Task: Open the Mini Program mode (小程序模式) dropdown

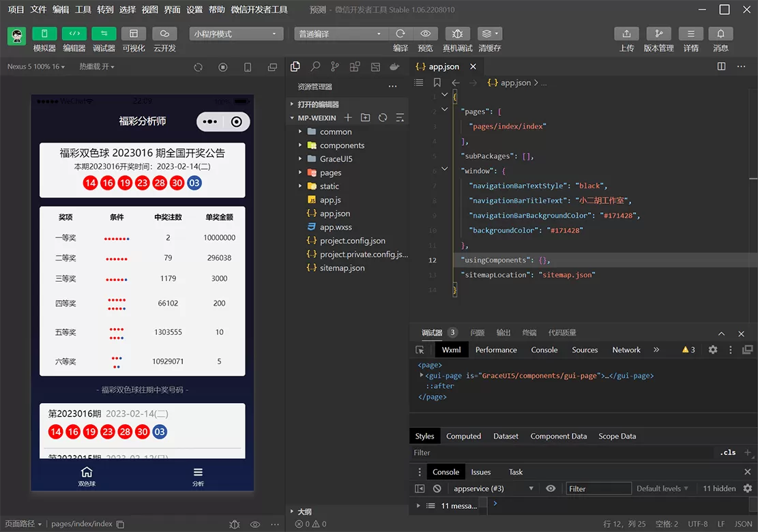Action: 236,34
